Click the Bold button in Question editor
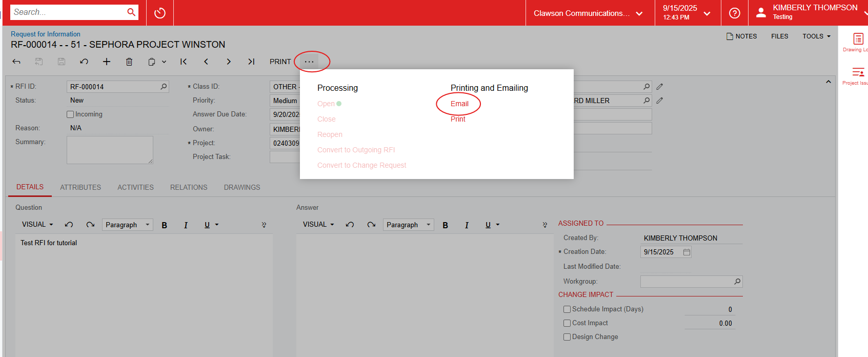Image resolution: width=868 pixels, height=357 pixels. click(165, 225)
